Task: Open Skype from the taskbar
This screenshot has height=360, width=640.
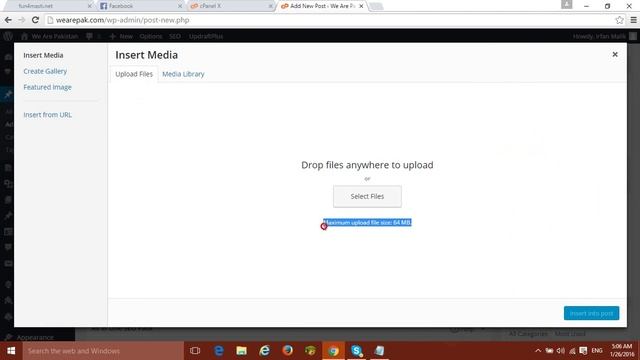Action: pos(356,351)
